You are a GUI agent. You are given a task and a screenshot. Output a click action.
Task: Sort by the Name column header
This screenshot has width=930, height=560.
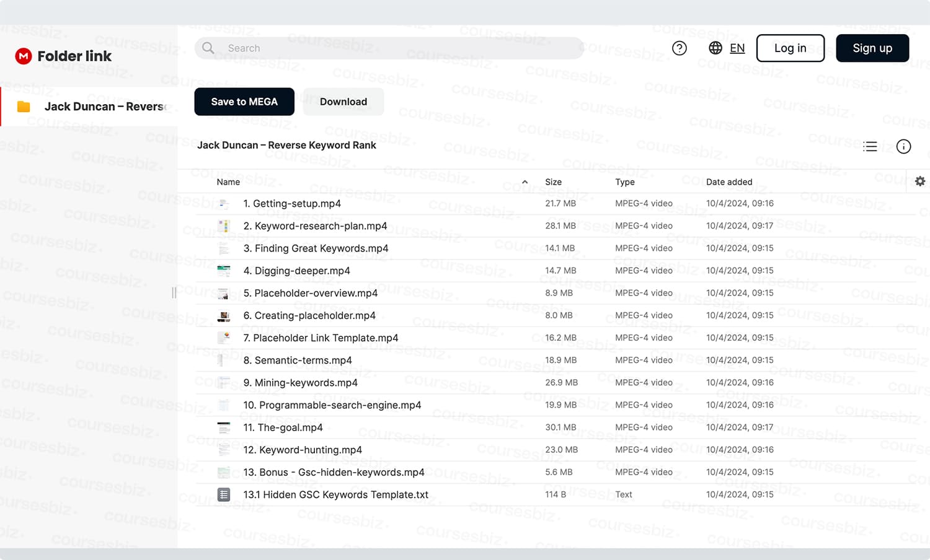tap(228, 182)
